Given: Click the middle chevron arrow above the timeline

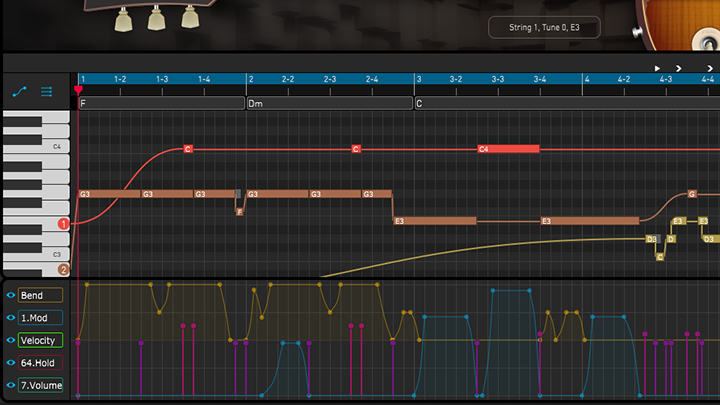Looking at the screenshot, I should [679, 68].
